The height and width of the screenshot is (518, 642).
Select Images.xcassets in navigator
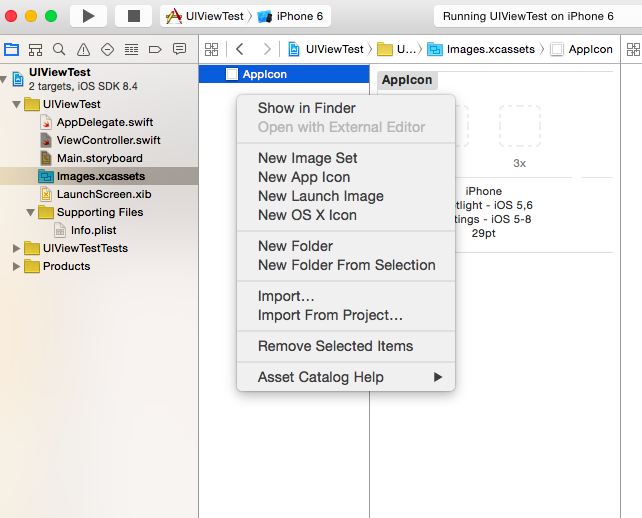[99, 176]
